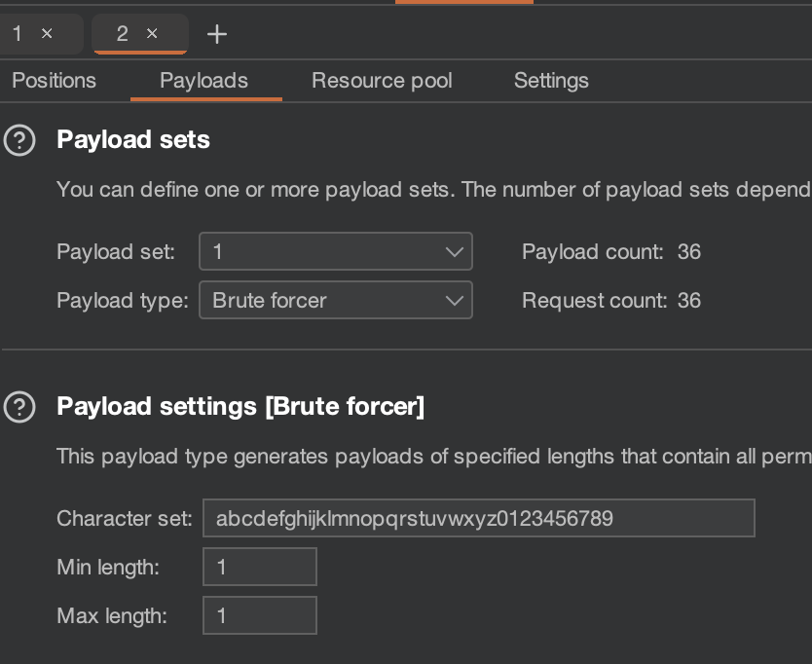Click the Payload count value 36
The height and width of the screenshot is (664, 812).
pyautogui.click(x=688, y=252)
